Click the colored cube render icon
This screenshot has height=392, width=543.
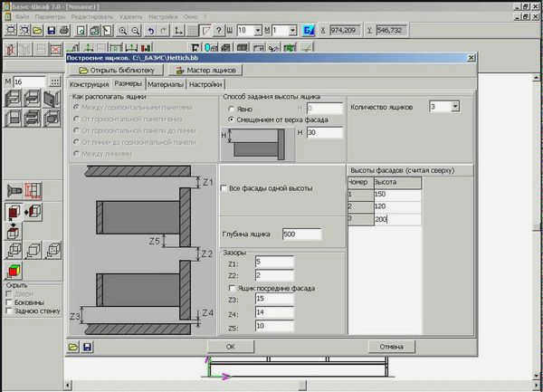click(14, 272)
